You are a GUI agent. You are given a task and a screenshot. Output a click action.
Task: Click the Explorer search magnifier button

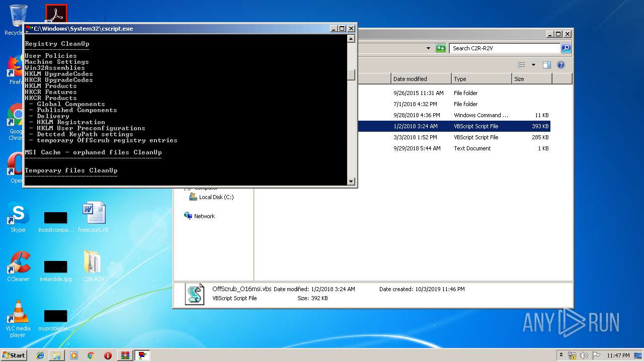[x=566, y=48]
